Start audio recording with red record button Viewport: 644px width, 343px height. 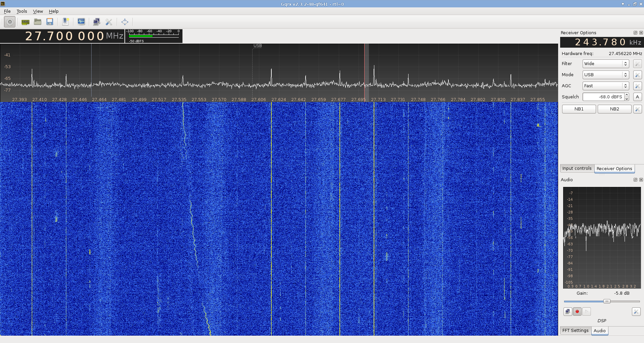coord(577,312)
